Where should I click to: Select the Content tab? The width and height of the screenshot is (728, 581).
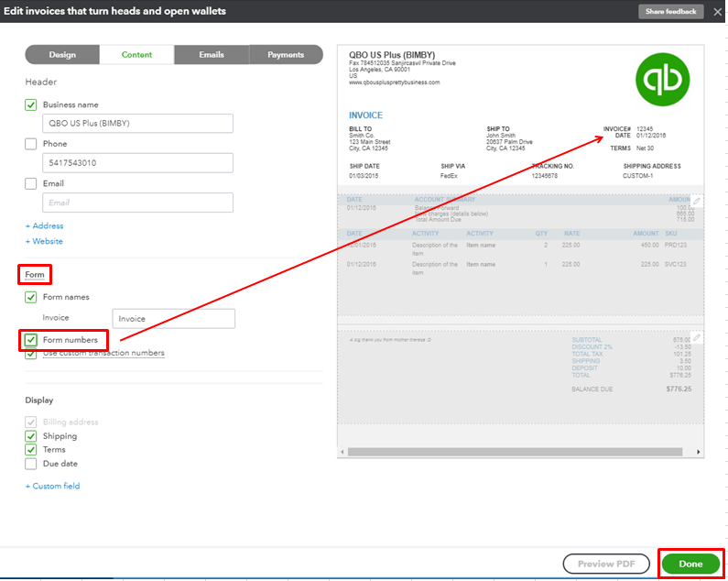point(137,54)
